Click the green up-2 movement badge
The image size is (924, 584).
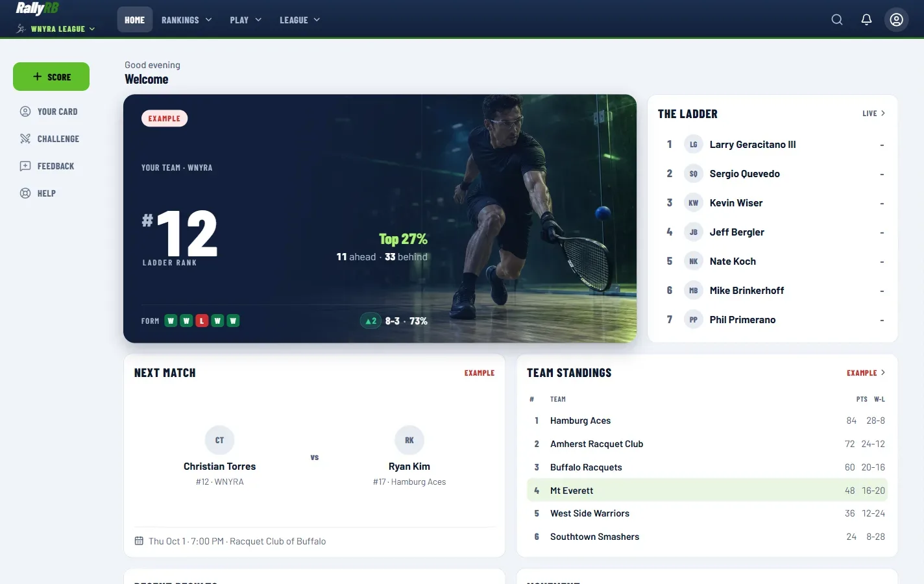pos(371,321)
